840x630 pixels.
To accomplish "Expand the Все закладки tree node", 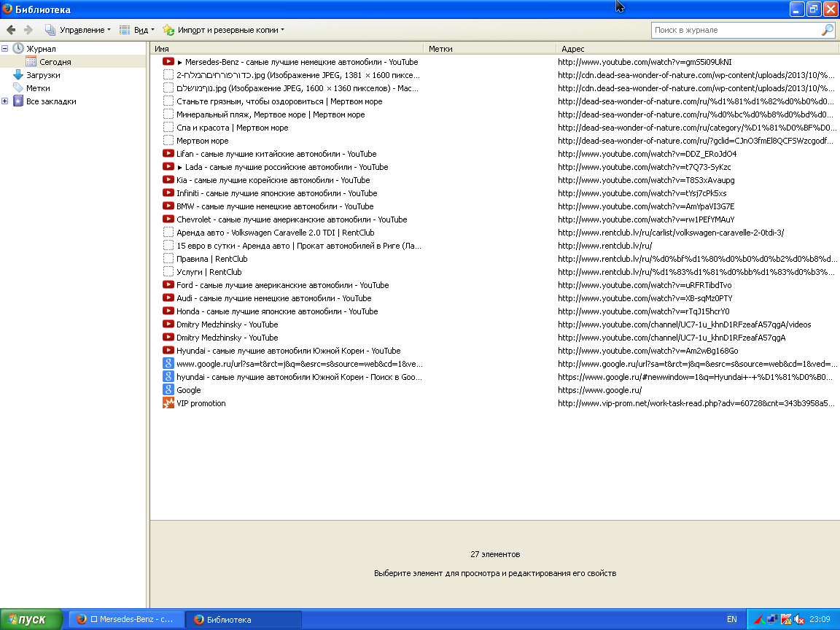I will [5, 101].
